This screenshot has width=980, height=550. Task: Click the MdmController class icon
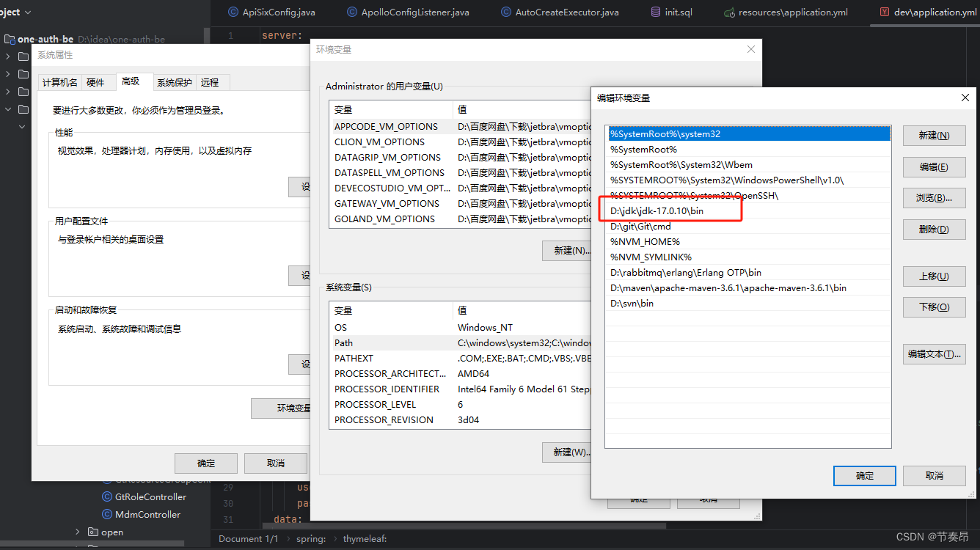(107, 514)
